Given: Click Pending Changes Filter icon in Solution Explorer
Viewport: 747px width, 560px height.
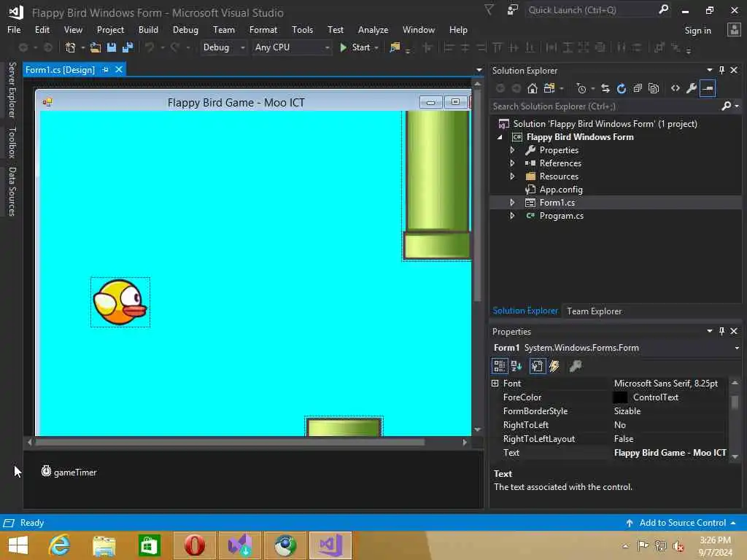Looking at the screenshot, I should tap(581, 88).
